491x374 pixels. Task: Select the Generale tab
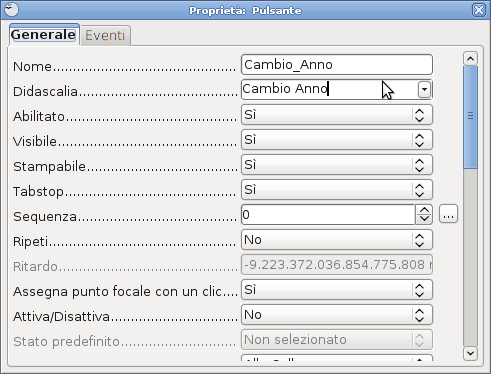pyautogui.click(x=44, y=34)
